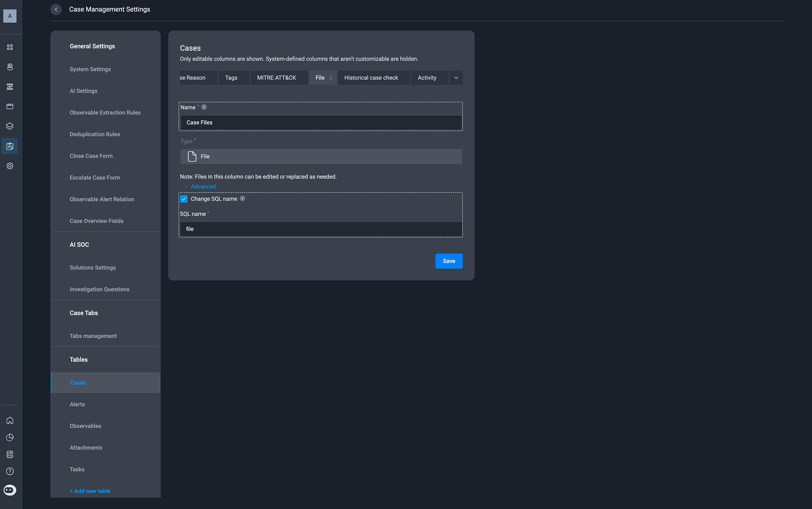The image size is (812, 509).
Task: Click the SQL name field containing file
Action: (x=321, y=229)
